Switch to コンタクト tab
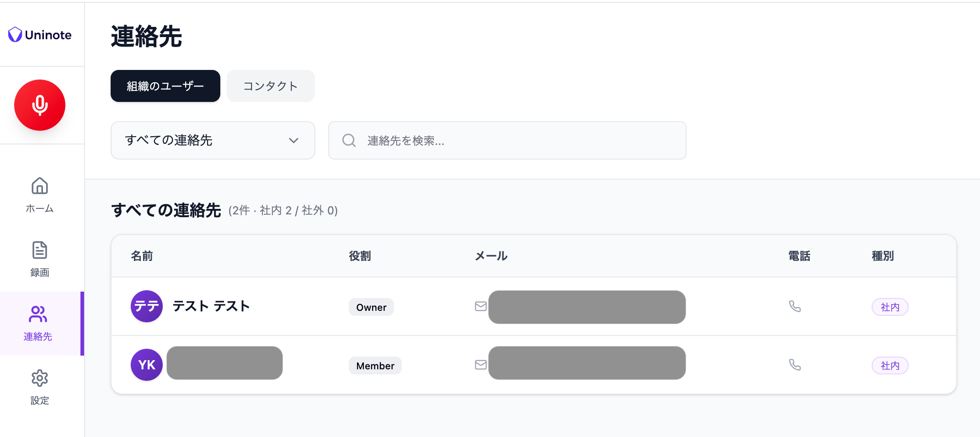This screenshot has height=437, width=980. 271,86
